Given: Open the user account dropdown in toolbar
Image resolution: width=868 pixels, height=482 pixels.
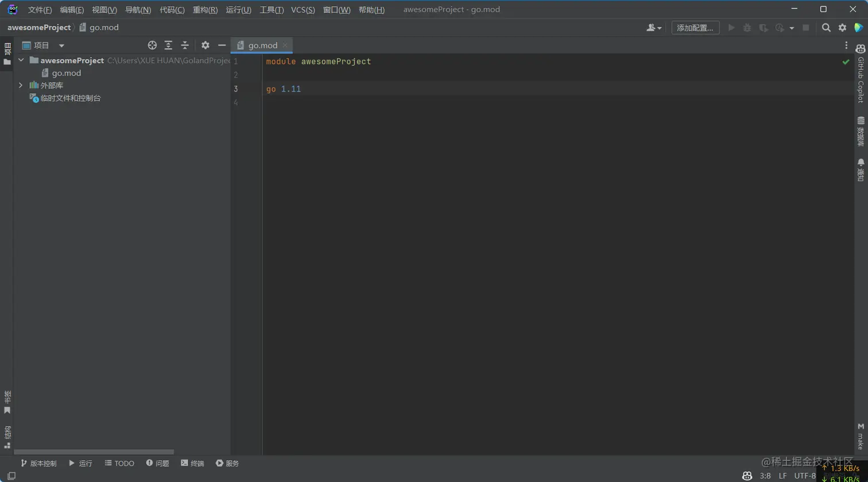Looking at the screenshot, I should tap(654, 28).
